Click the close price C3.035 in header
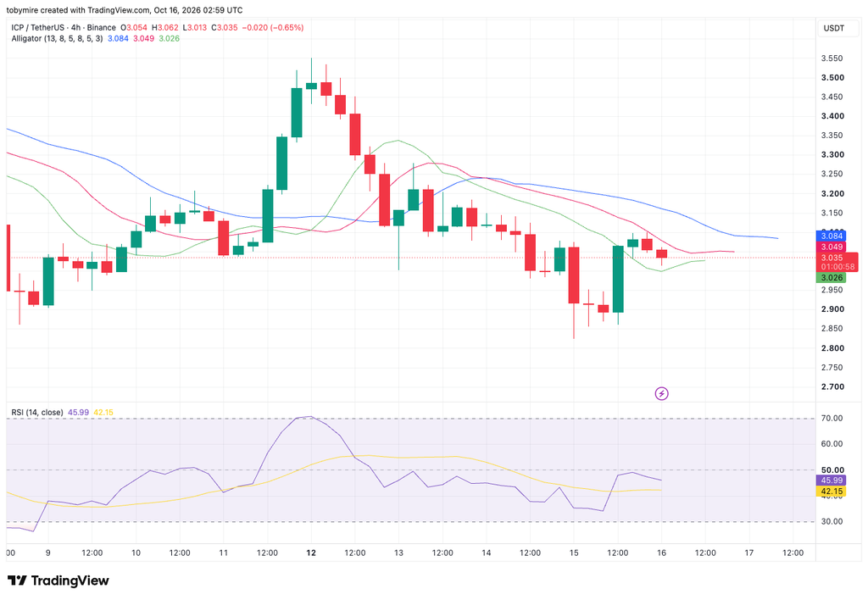This screenshot has height=600, width=868. [224, 28]
